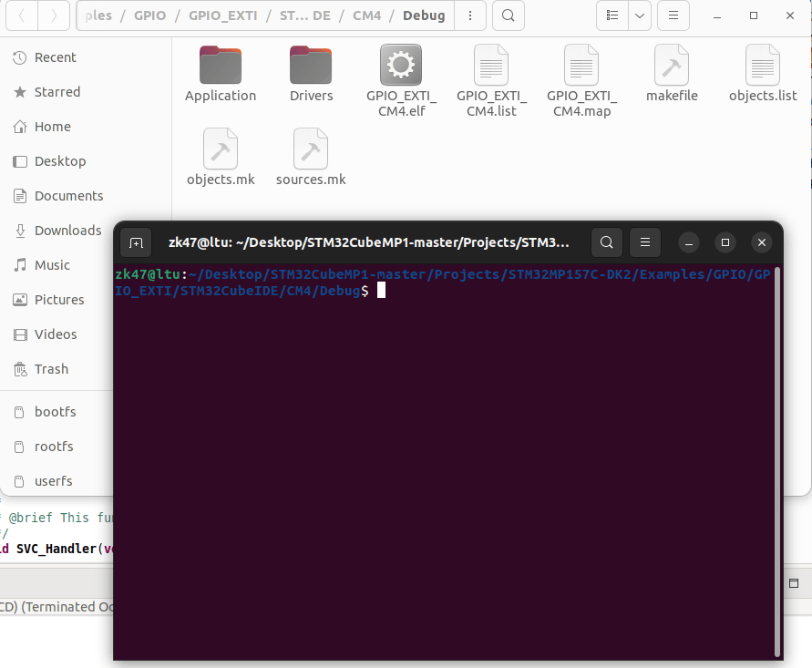Viewport: 812px width, 668px height.
Task: Open path bar options menu
Action: pyautogui.click(x=469, y=15)
